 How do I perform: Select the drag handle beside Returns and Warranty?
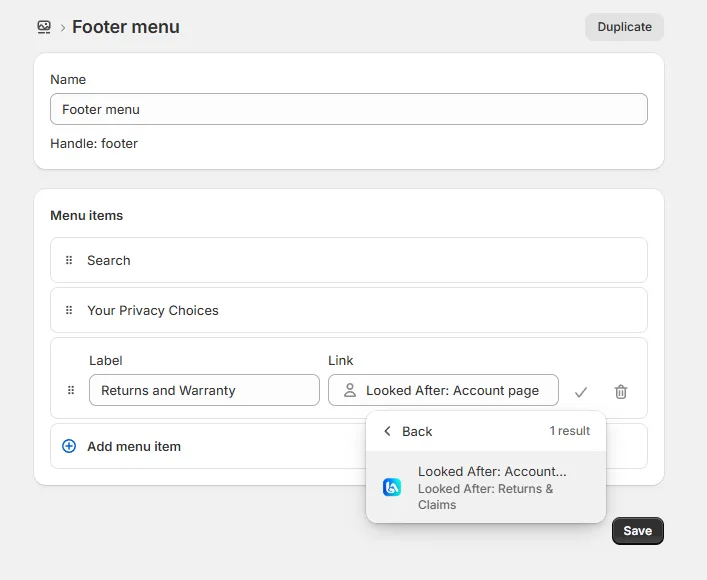click(71, 390)
